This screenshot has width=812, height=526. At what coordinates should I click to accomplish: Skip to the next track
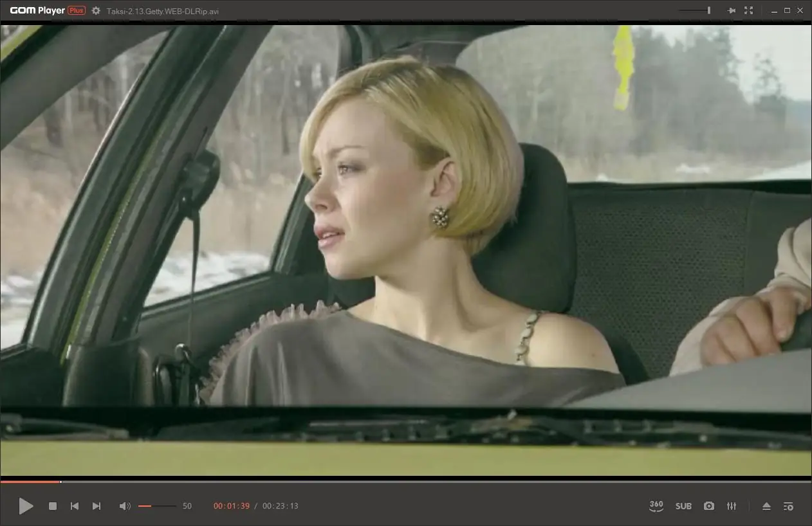pyautogui.click(x=97, y=506)
